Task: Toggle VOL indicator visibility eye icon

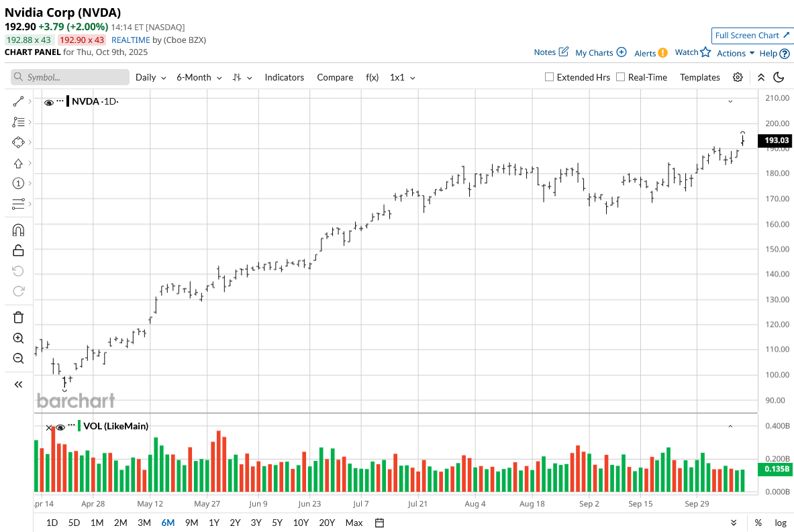Action: pyautogui.click(x=60, y=428)
